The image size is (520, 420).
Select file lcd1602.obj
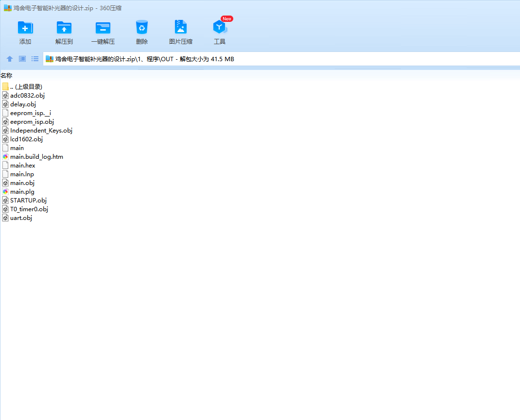click(x=26, y=139)
